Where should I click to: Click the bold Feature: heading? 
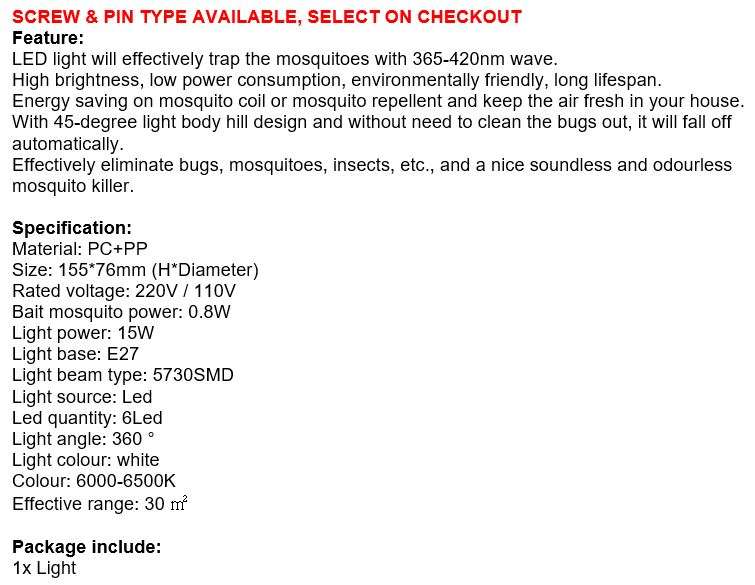(48, 38)
